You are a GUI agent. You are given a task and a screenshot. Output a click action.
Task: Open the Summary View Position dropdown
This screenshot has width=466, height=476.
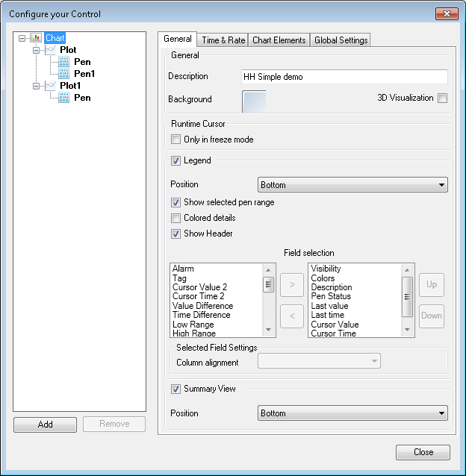tap(352, 413)
